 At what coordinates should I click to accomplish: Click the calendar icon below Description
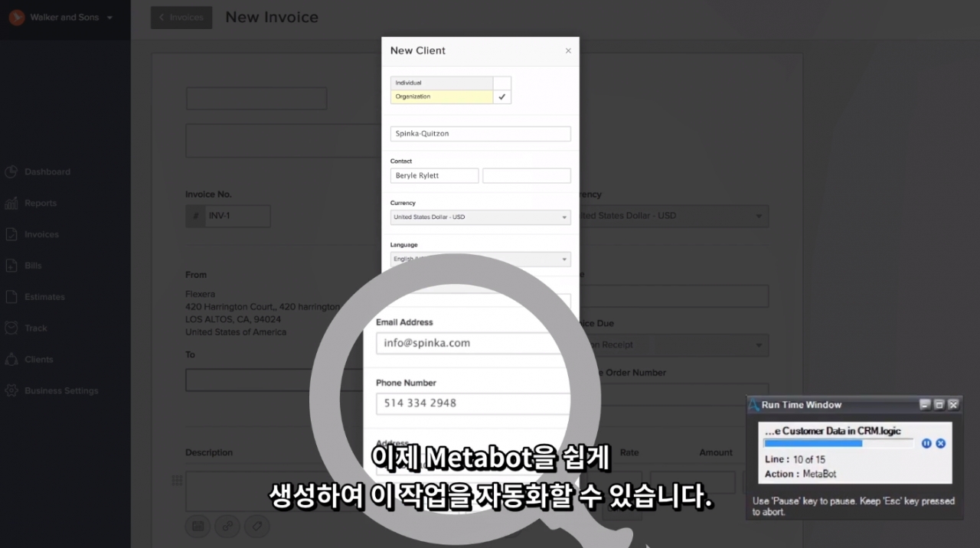pyautogui.click(x=198, y=526)
